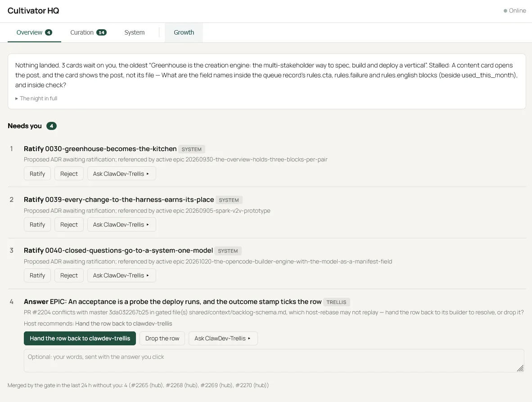532x402 pixels.
Task: Click Hand the row back to clawdev-trellis
Action: point(80,338)
